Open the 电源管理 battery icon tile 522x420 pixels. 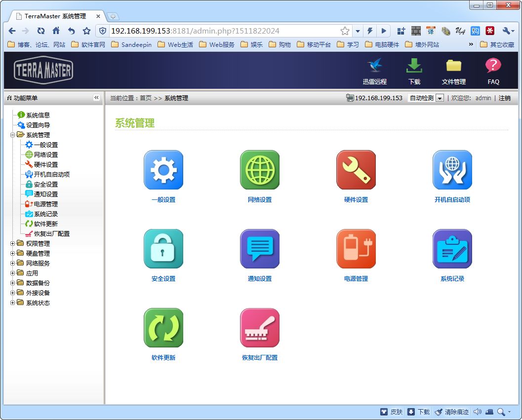[356, 249]
